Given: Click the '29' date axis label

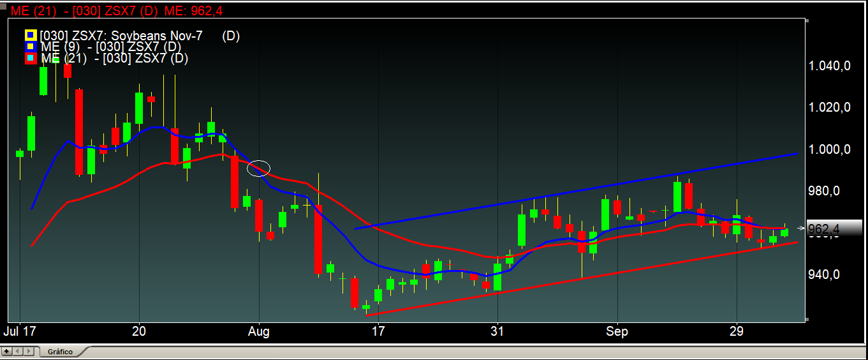Looking at the screenshot, I should click(x=737, y=332).
